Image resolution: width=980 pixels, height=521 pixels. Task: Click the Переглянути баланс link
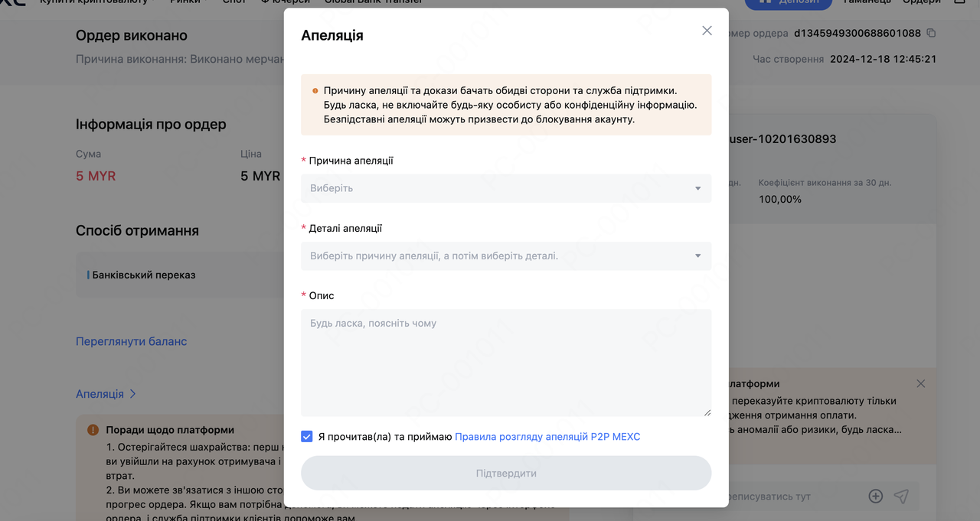[x=131, y=341]
